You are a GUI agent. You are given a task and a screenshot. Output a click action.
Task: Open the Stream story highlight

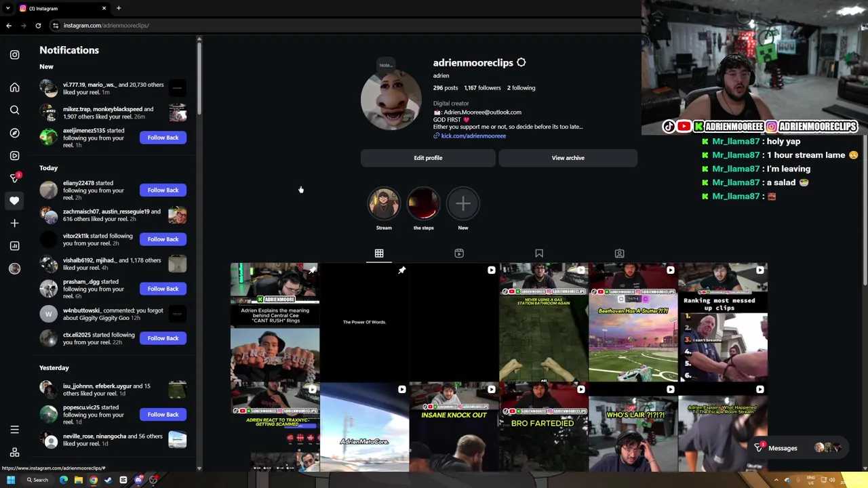point(384,203)
